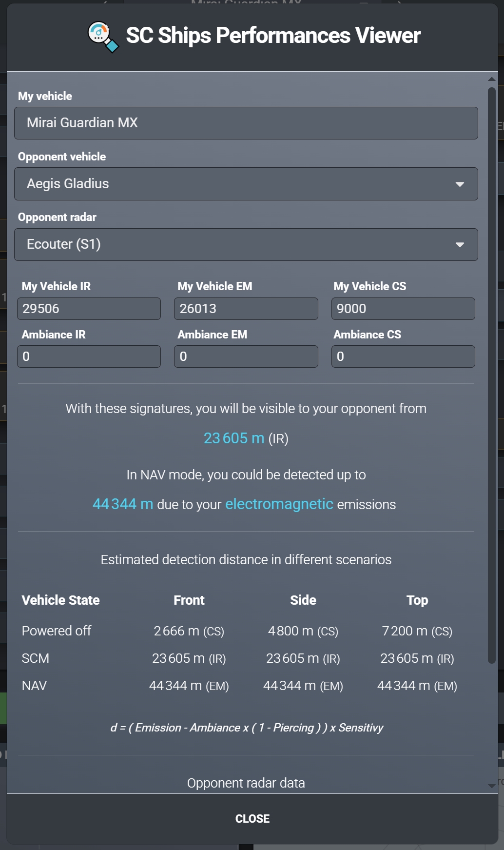Click the Opponent radar data heading
The image size is (504, 850).
(x=246, y=783)
